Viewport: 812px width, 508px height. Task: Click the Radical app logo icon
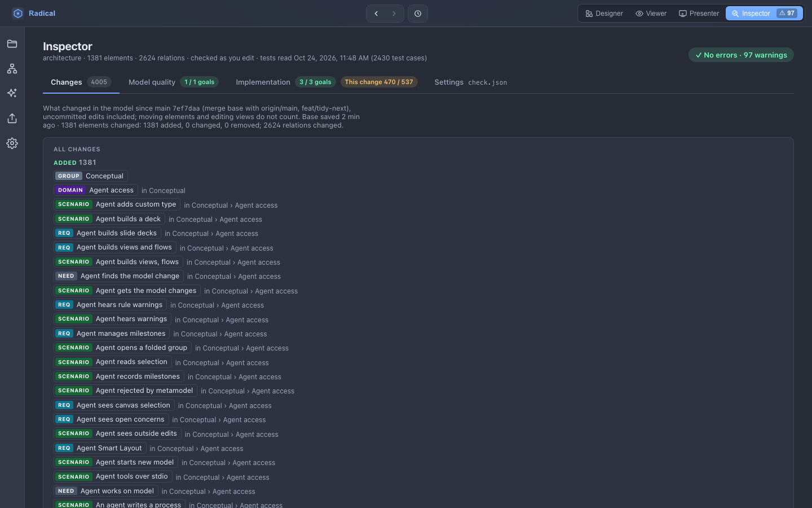point(18,14)
